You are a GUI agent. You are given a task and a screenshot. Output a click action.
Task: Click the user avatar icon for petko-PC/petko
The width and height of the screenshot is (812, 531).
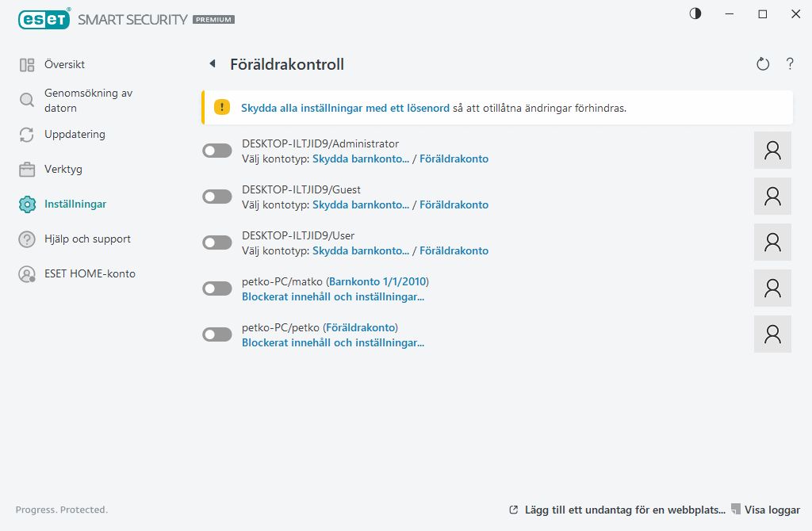pyautogui.click(x=772, y=334)
